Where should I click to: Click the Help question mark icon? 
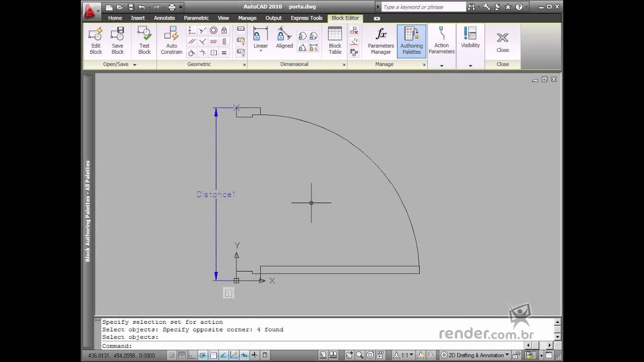[519, 7]
